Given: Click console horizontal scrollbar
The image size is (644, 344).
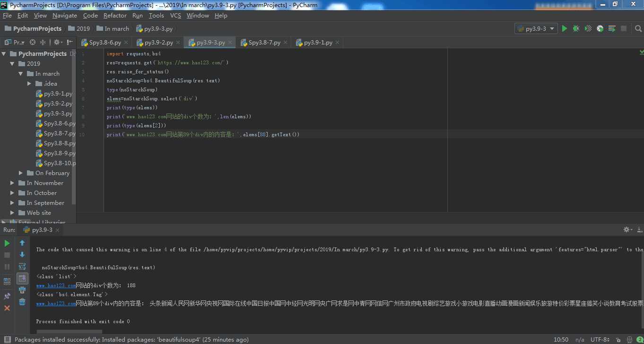Looking at the screenshot, I should tap(69, 332).
